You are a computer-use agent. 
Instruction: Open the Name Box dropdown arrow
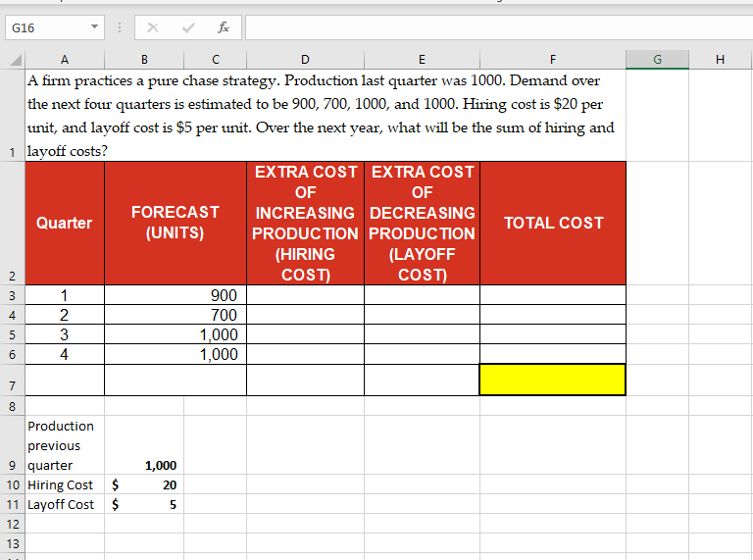94,26
